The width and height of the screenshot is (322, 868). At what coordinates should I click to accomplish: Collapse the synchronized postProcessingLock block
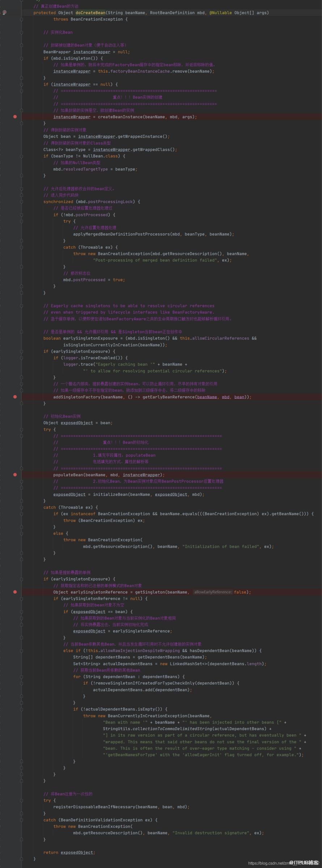tap(21, 202)
